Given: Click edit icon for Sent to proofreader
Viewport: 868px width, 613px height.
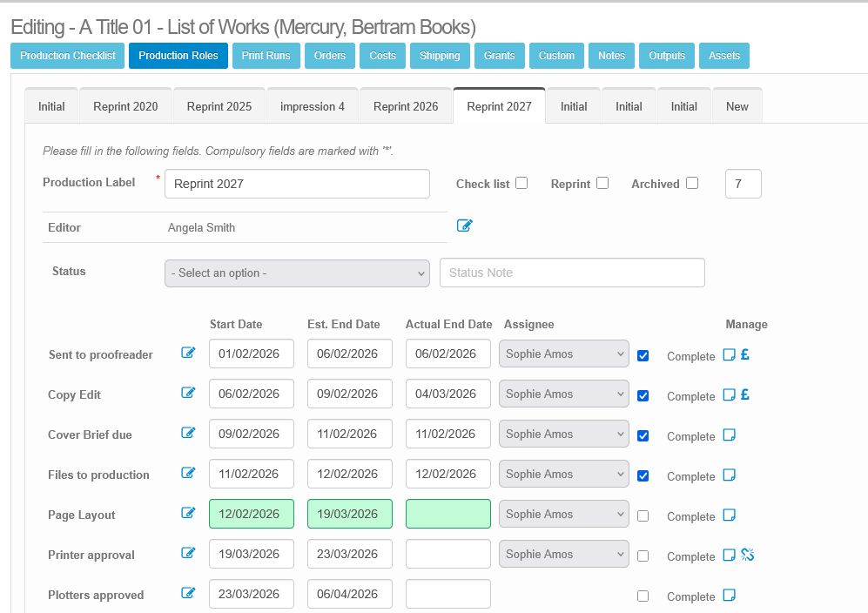Looking at the screenshot, I should point(188,353).
